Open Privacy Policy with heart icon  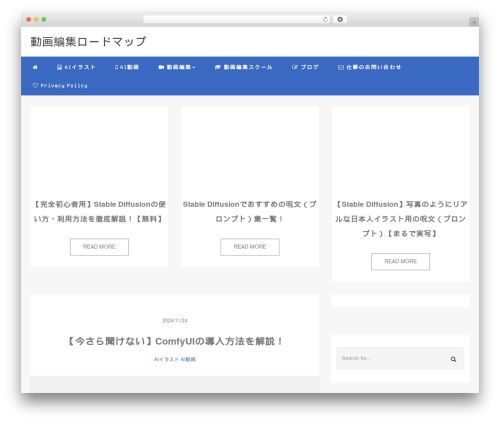click(x=60, y=86)
